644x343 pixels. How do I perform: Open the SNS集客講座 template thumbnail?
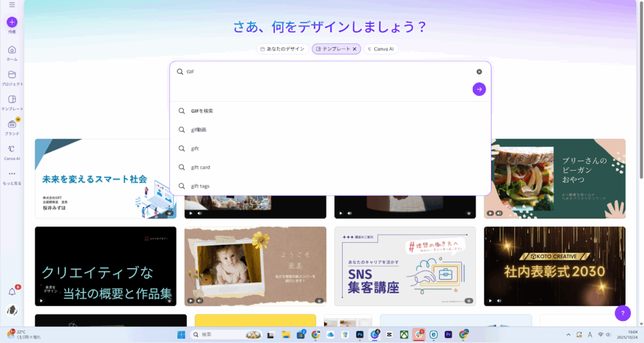(x=405, y=266)
